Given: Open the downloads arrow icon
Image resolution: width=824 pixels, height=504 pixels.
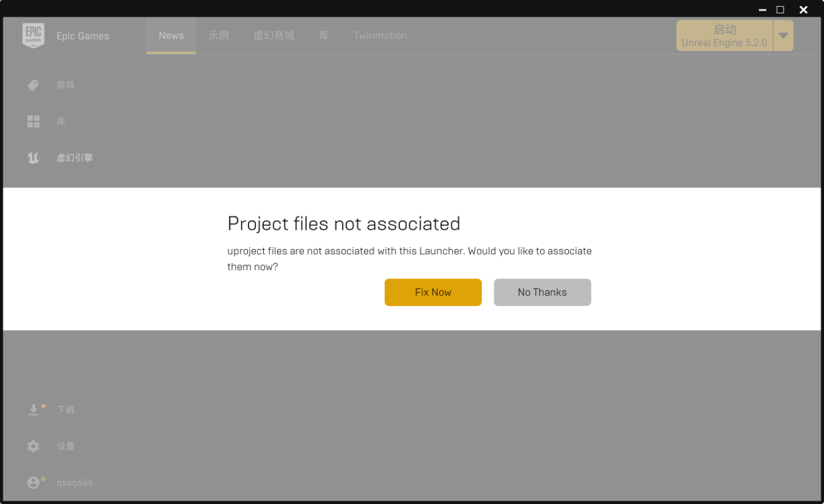Looking at the screenshot, I should pyautogui.click(x=33, y=410).
